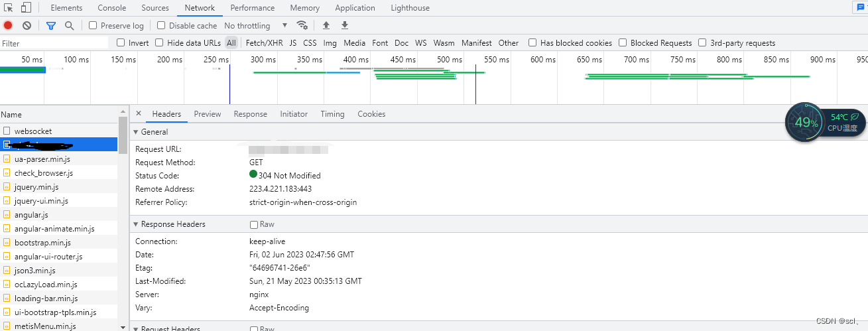
Task: Open network search magnifier
Action: 69,25
